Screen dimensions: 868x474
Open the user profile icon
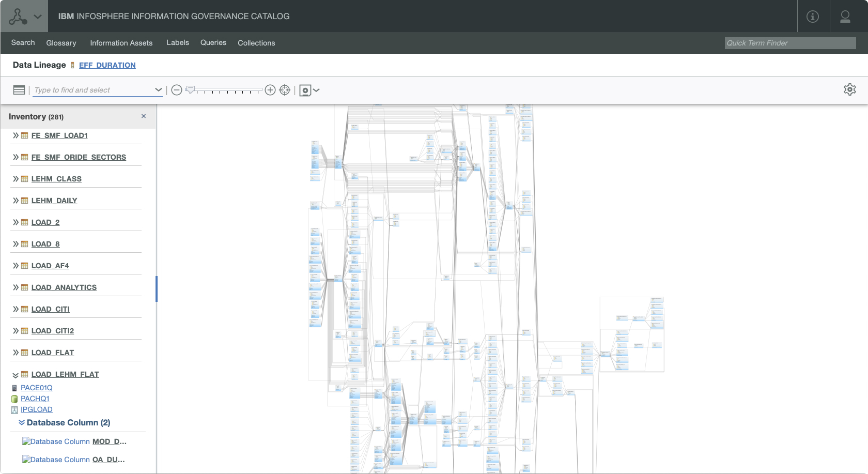(x=845, y=17)
